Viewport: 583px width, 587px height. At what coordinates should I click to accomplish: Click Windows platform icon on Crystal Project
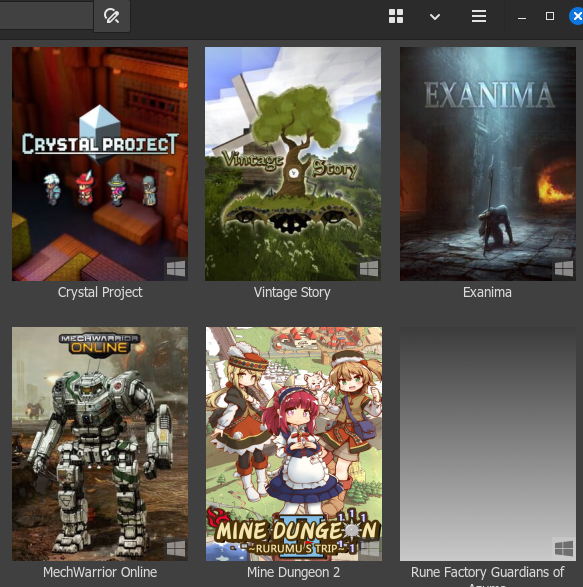click(176, 268)
